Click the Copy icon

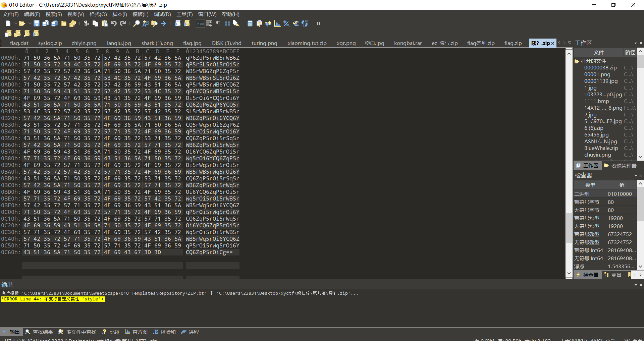tap(95, 23)
